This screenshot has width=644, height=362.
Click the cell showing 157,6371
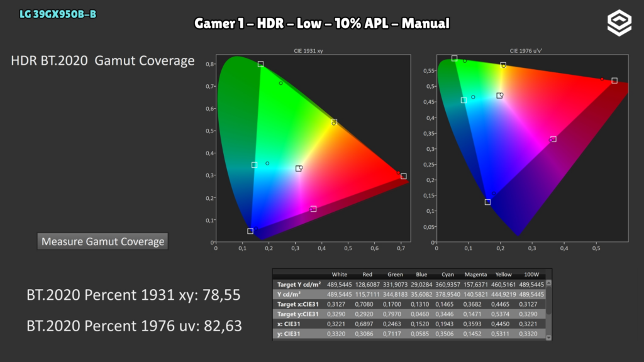475,285
